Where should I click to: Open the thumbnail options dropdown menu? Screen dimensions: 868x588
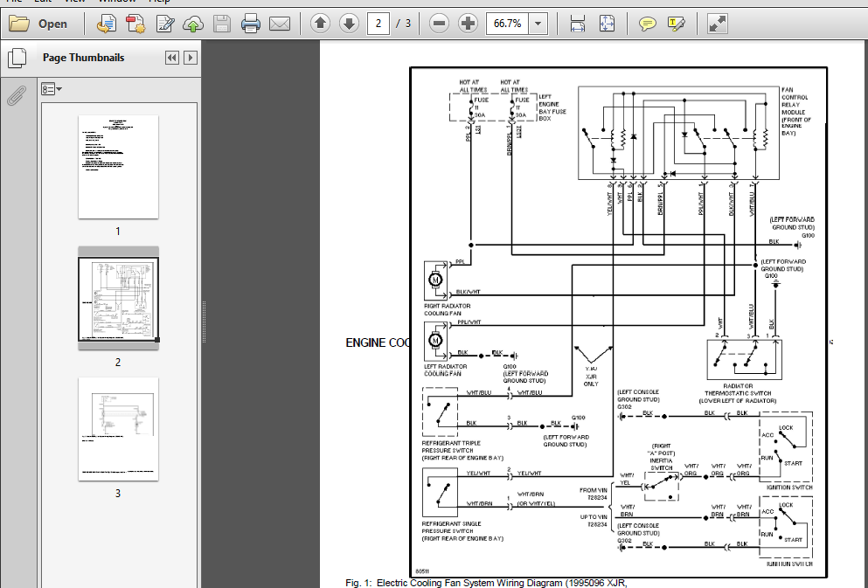(52, 89)
